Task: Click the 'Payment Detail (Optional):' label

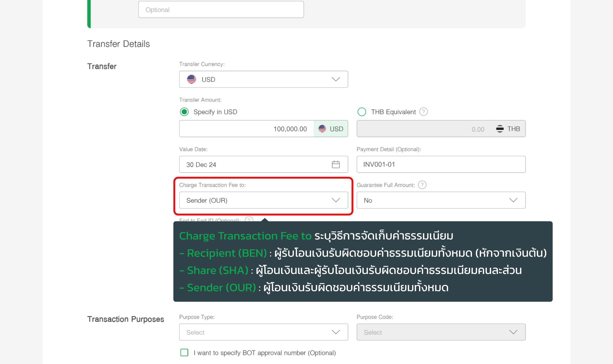Action: [x=389, y=149]
